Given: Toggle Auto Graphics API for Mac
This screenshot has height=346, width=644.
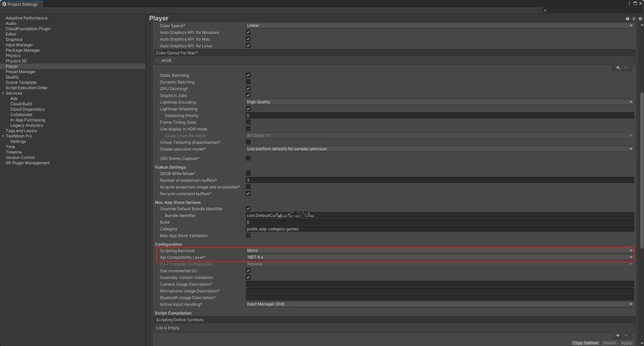Looking at the screenshot, I should [x=248, y=39].
